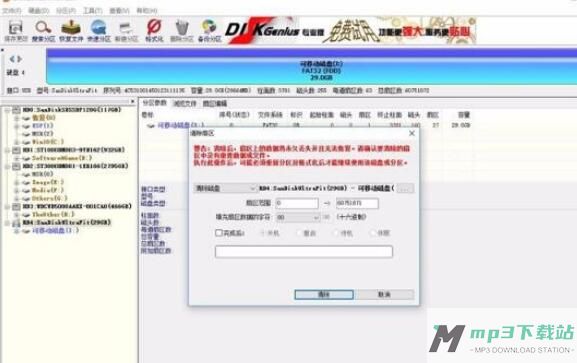Go to next disk with right arrow
577x363 pixels.
click(20, 59)
